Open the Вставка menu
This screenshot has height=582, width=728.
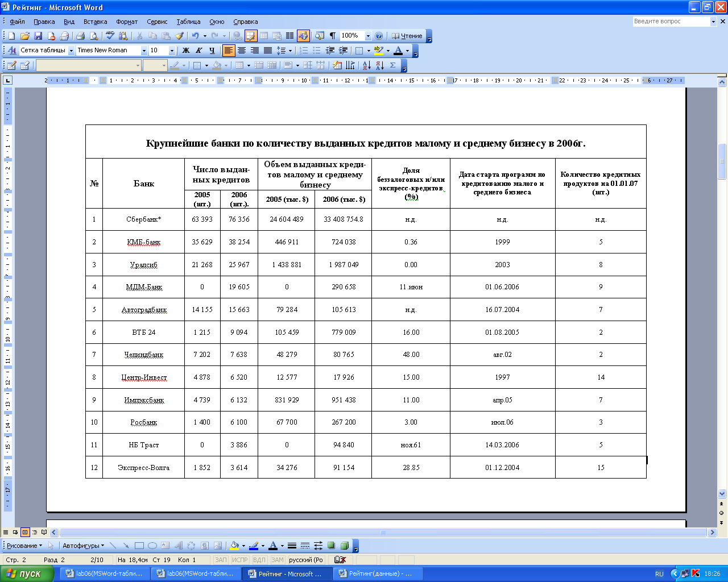pyautogui.click(x=95, y=22)
